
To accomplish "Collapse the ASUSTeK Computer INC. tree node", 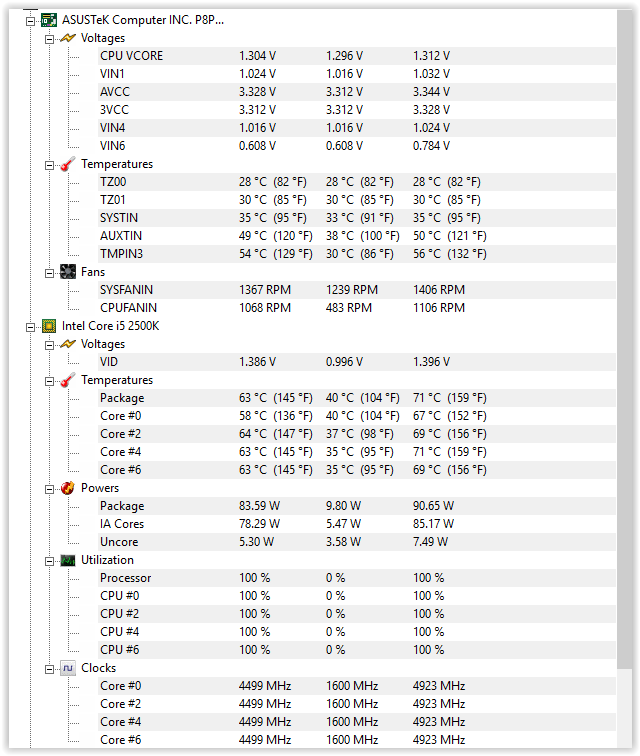I will click(x=31, y=20).
